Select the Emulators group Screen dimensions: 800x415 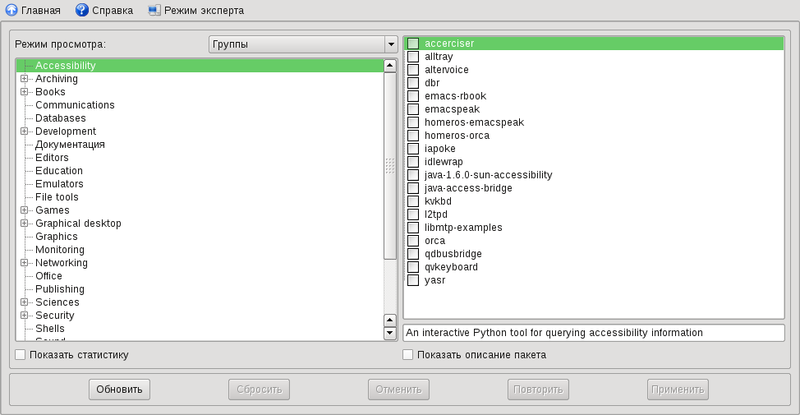coord(59,184)
